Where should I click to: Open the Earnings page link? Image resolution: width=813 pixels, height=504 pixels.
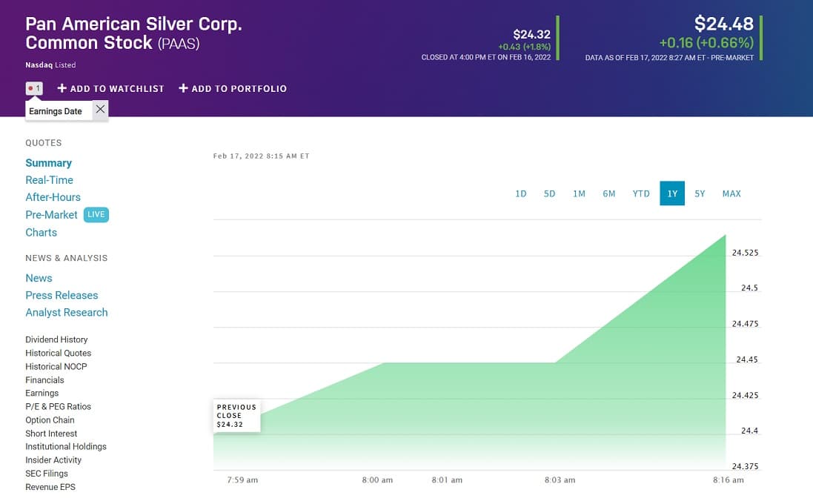pyautogui.click(x=42, y=393)
